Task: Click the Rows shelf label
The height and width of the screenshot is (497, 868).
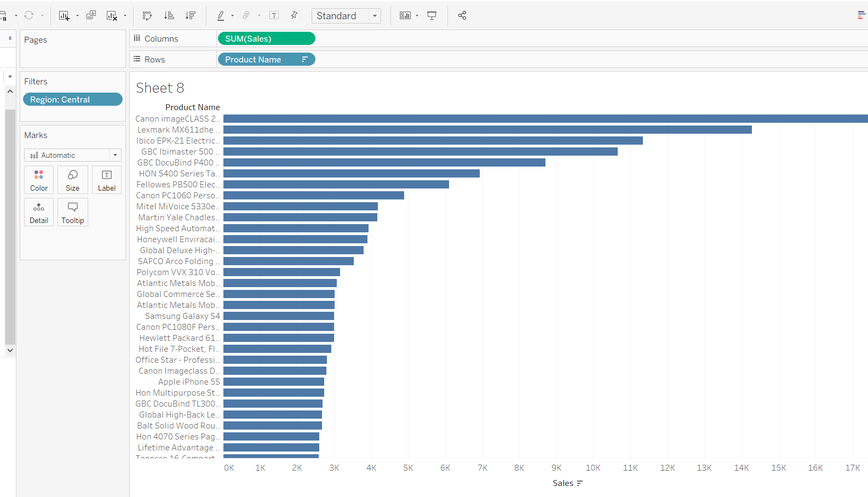Action: click(x=155, y=59)
